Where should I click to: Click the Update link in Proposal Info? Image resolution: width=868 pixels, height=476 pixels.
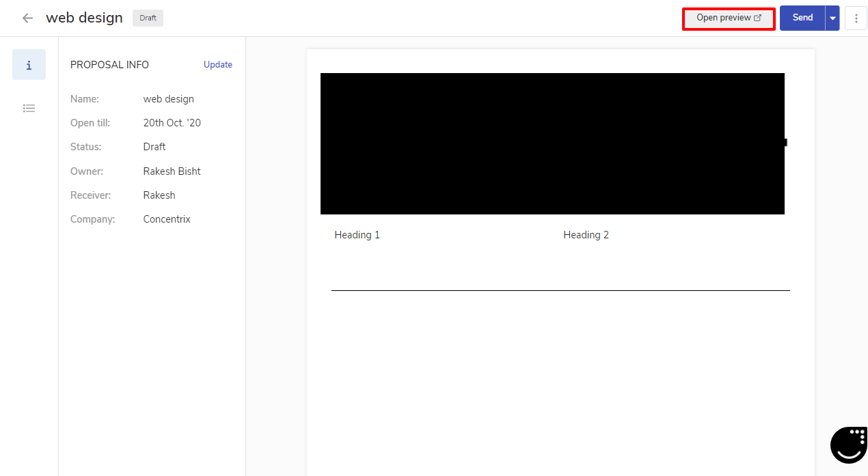pos(218,65)
